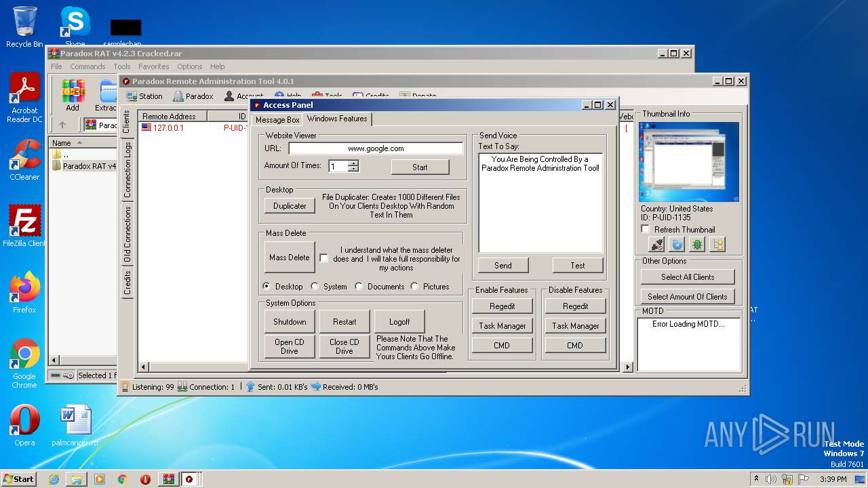
Task: Sort WinRAR file list by Name column
Action: [83, 143]
